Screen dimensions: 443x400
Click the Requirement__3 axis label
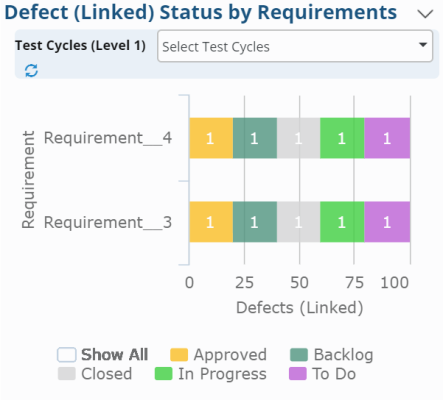(108, 222)
